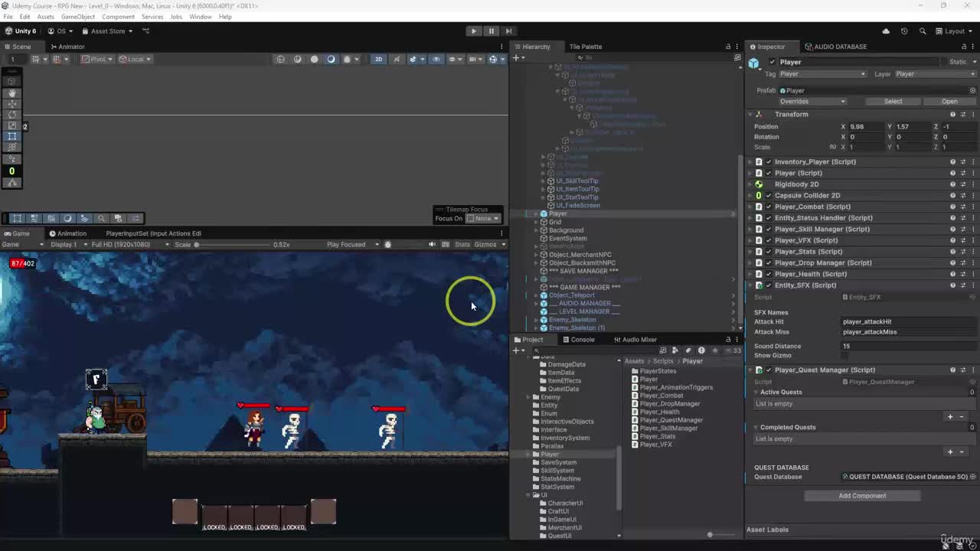Image resolution: width=980 pixels, height=551 pixels.
Task: Click the Add Component button
Action: click(x=862, y=496)
